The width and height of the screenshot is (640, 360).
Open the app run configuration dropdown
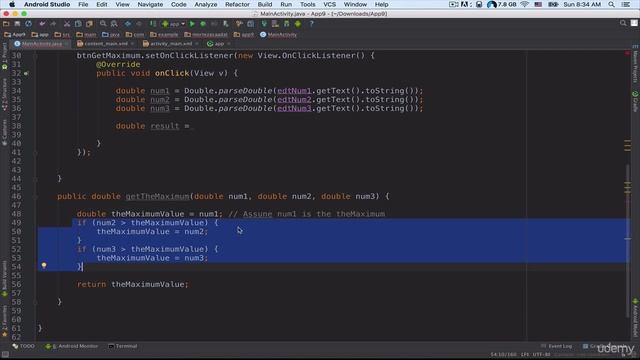pyautogui.click(x=173, y=24)
